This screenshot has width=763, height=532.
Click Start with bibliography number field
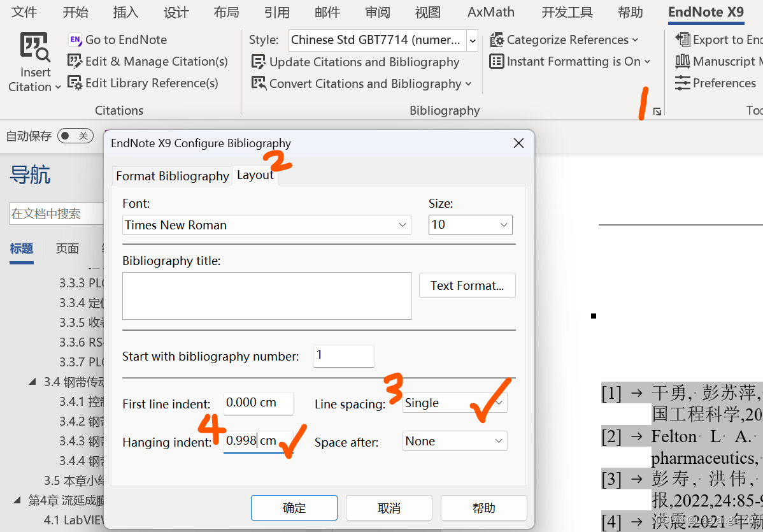pos(343,356)
